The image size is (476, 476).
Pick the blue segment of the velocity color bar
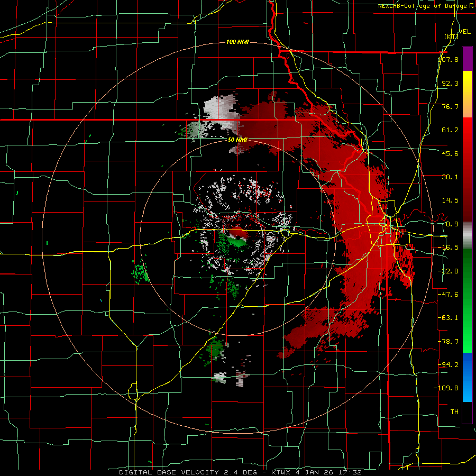(467, 377)
